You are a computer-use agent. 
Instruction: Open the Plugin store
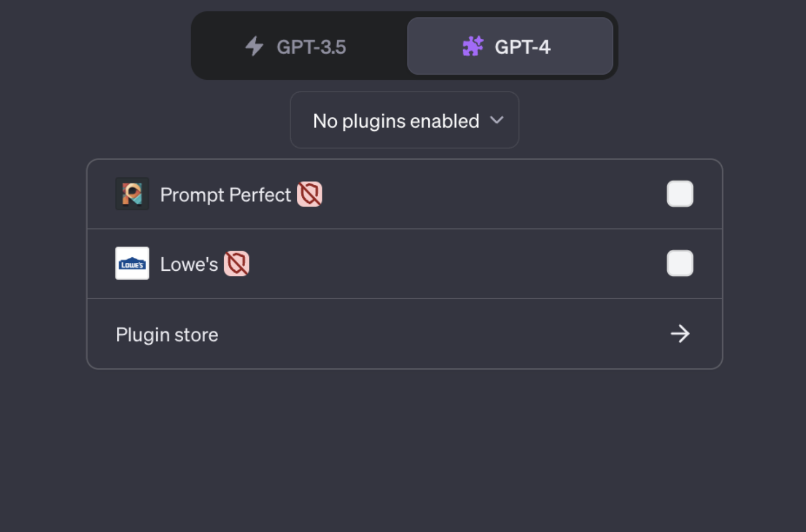(166, 334)
